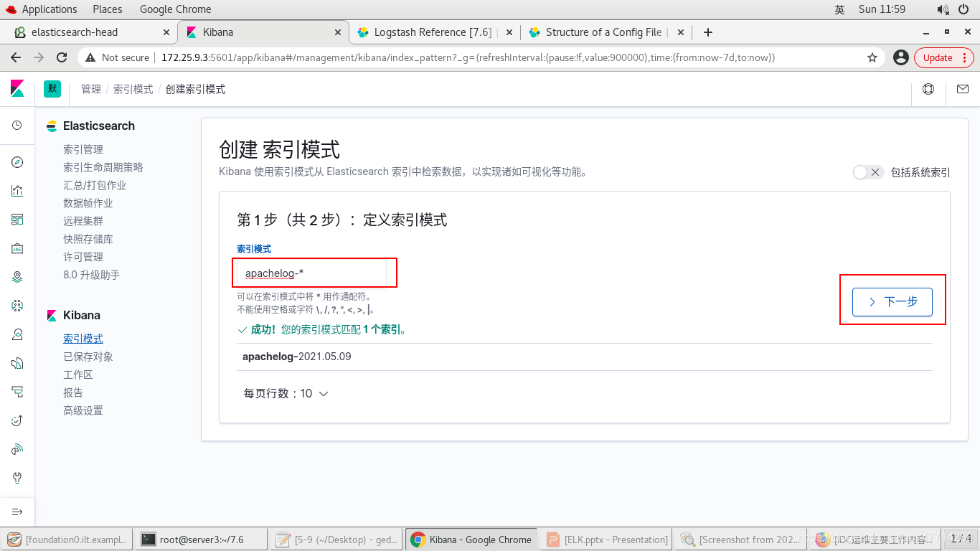This screenshot has height=551, width=980.
Task: Open the Kibana home logo
Action: pyautogui.click(x=17, y=89)
